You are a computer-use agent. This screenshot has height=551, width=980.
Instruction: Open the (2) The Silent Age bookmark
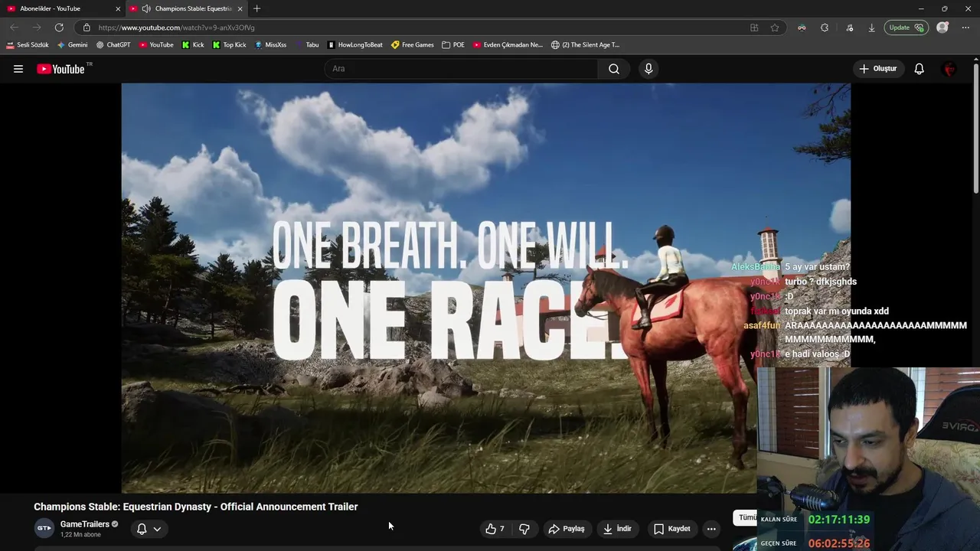[586, 45]
